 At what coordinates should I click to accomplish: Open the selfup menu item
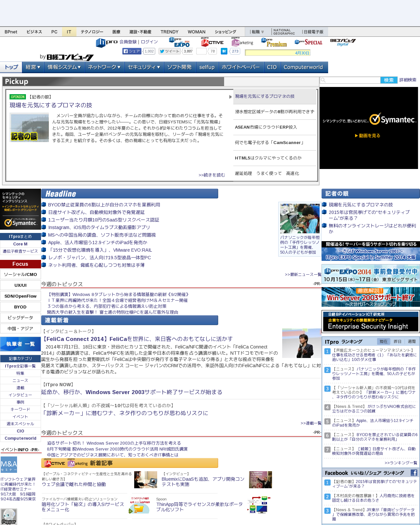coord(207,67)
